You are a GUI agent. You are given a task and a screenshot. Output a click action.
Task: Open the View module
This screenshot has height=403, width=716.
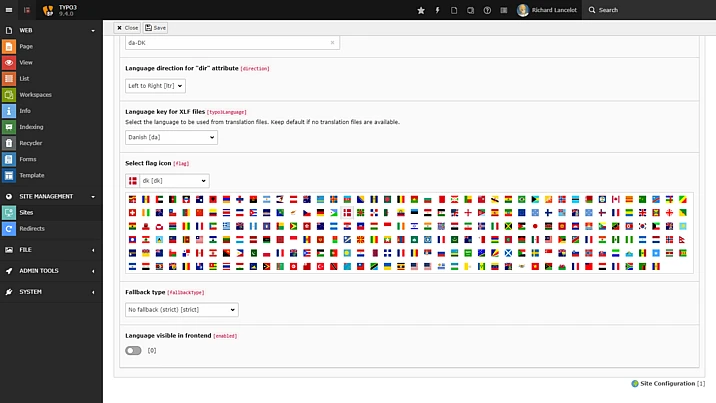[26, 62]
